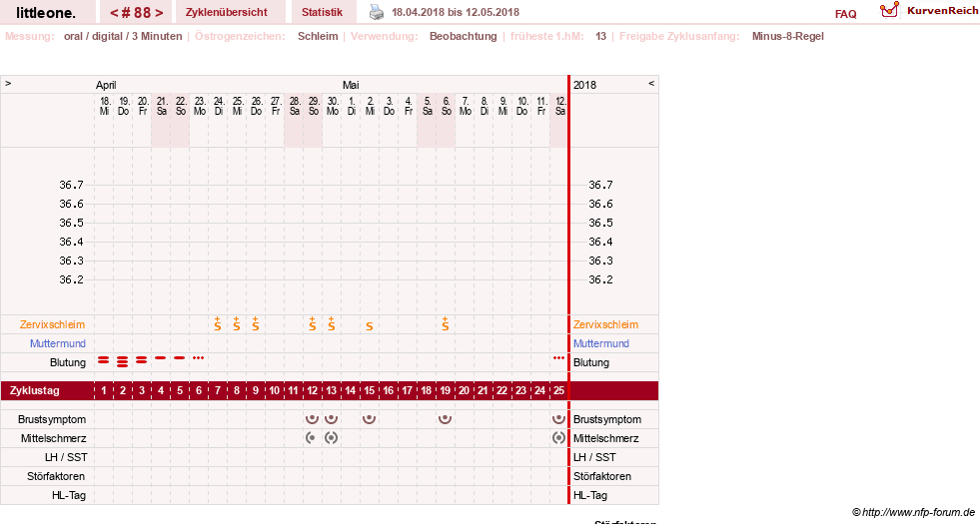Click the left 36.2 temperature label
The width and height of the screenshot is (980, 524).
pos(71,279)
